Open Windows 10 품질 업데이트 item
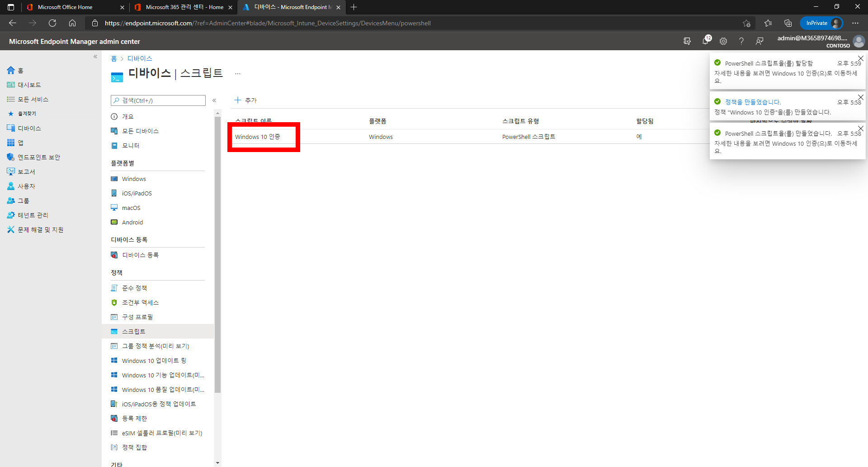Screen dimensions: 868x467 (158, 390)
